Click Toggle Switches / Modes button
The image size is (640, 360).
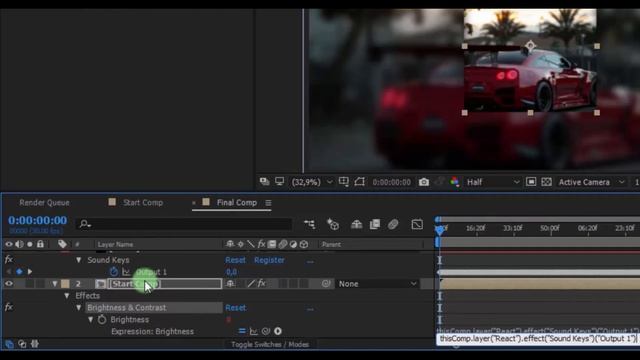tap(270, 344)
